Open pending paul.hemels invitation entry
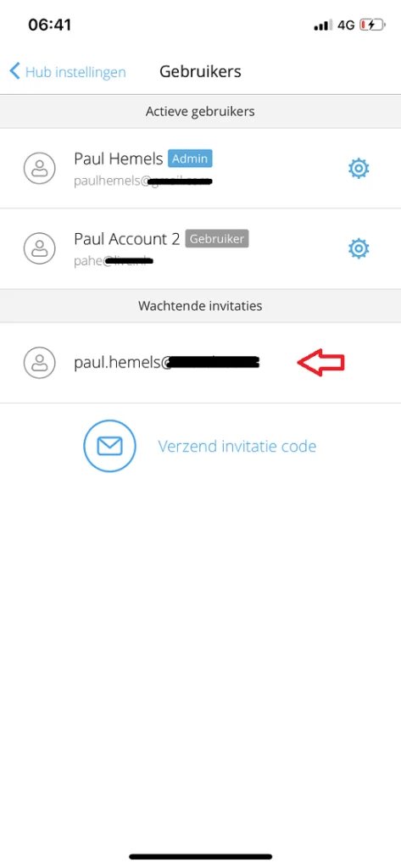 pos(200,363)
